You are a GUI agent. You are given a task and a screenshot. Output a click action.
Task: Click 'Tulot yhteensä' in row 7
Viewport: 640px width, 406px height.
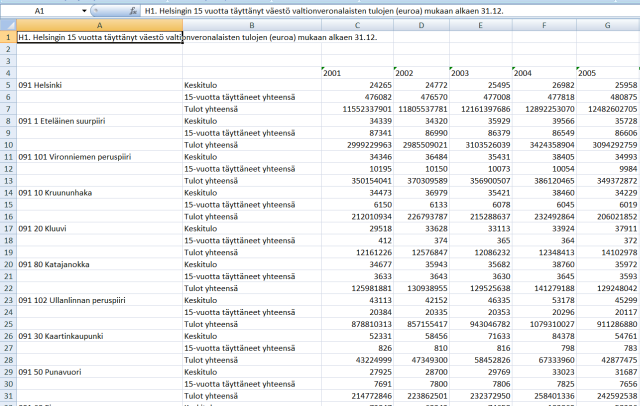(x=252, y=109)
